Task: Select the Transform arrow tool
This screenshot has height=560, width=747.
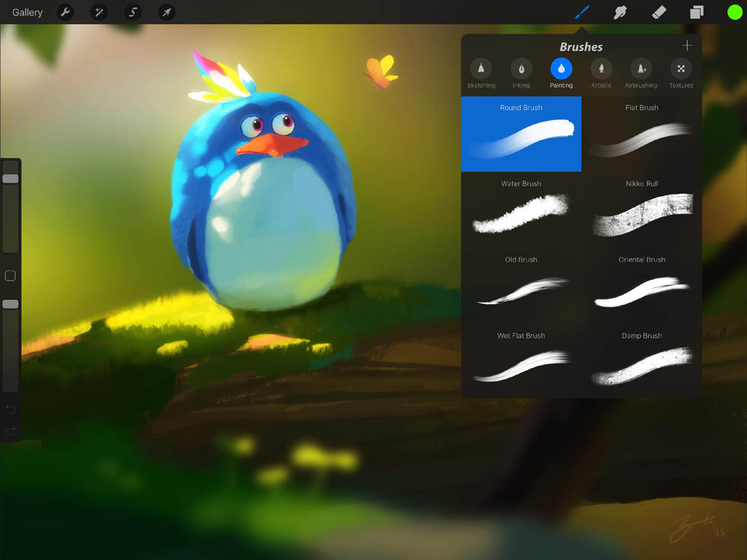Action: click(x=166, y=12)
